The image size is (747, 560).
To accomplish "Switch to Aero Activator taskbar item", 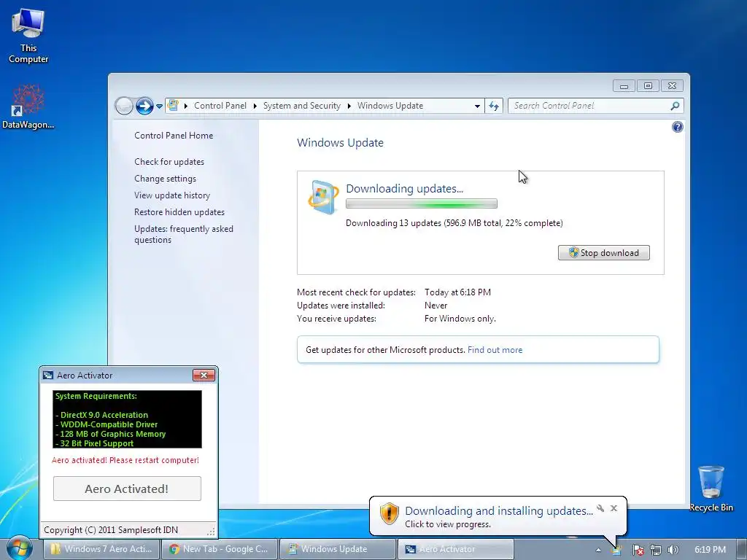I will pos(456,549).
